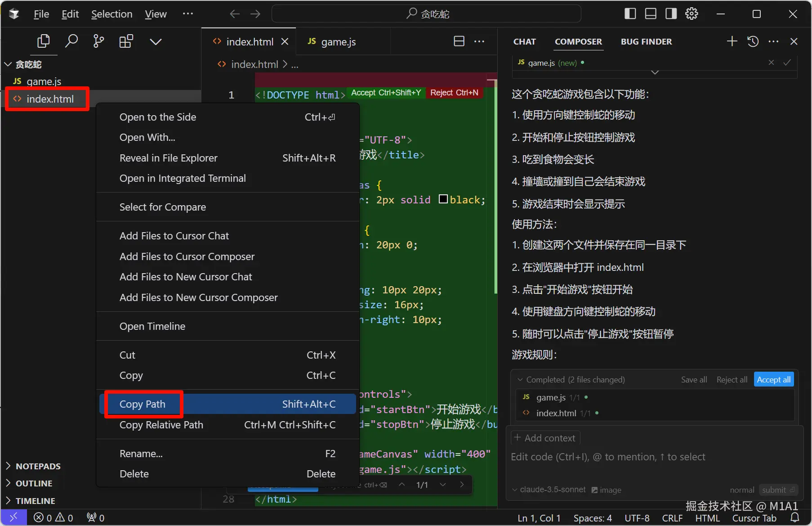Select Reveal in File Explorer
Image resolution: width=812 pixels, height=526 pixels.
[x=228, y=158]
